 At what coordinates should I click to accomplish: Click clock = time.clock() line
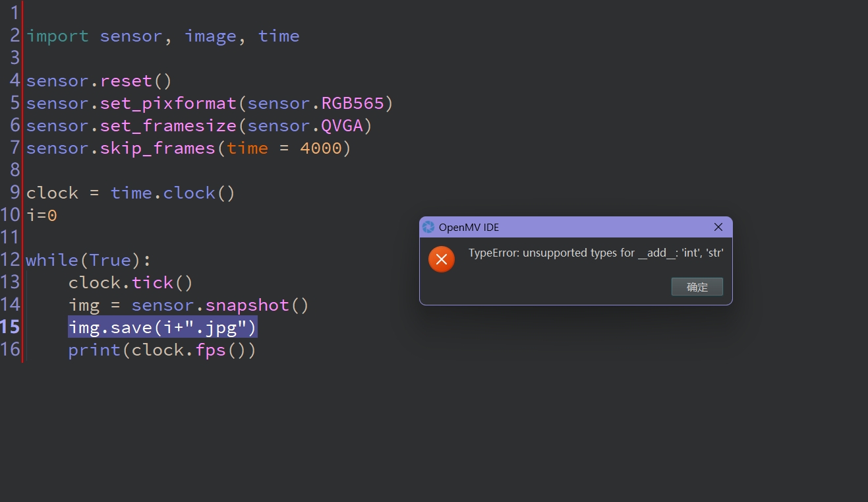pyautogui.click(x=130, y=193)
